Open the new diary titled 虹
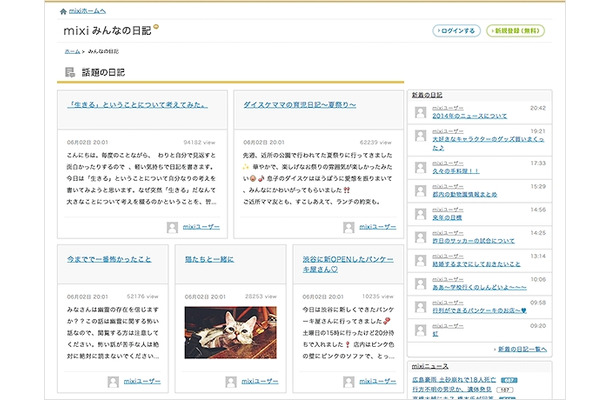The width and height of the screenshot is (610, 400). click(x=435, y=334)
